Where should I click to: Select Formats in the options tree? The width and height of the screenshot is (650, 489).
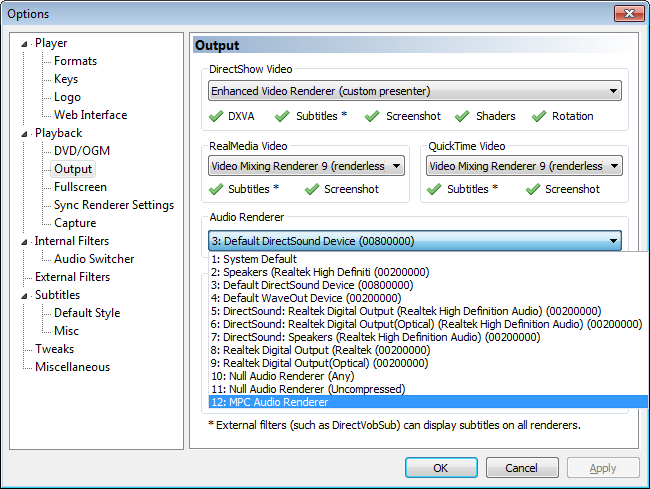pos(75,61)
